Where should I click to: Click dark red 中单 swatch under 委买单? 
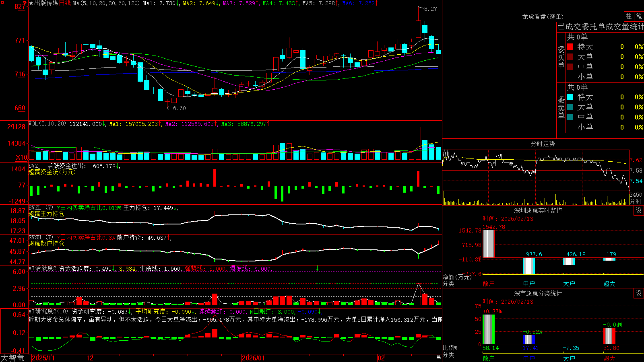(x=570, y=67)
